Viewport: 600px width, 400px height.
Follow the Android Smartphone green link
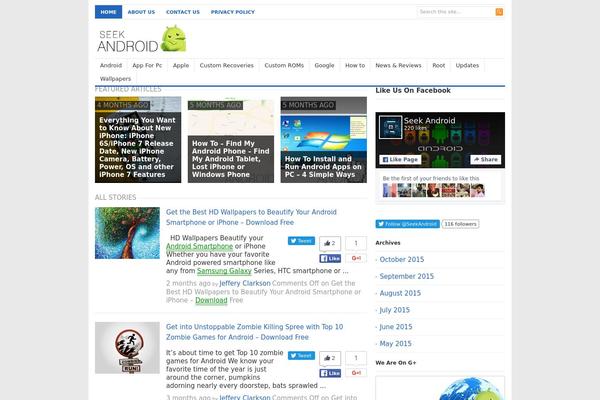tap(199, 246)
